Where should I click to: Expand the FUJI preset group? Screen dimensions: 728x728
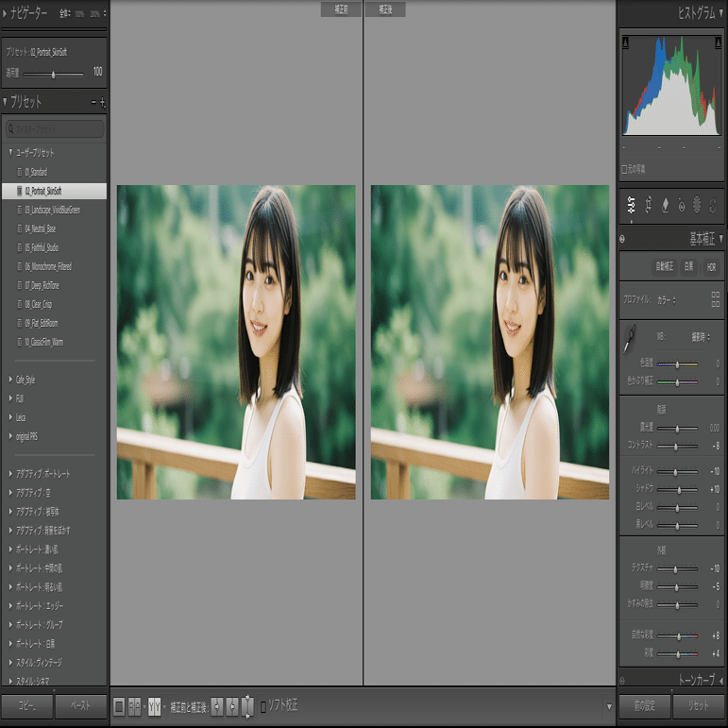coord(10,398)
